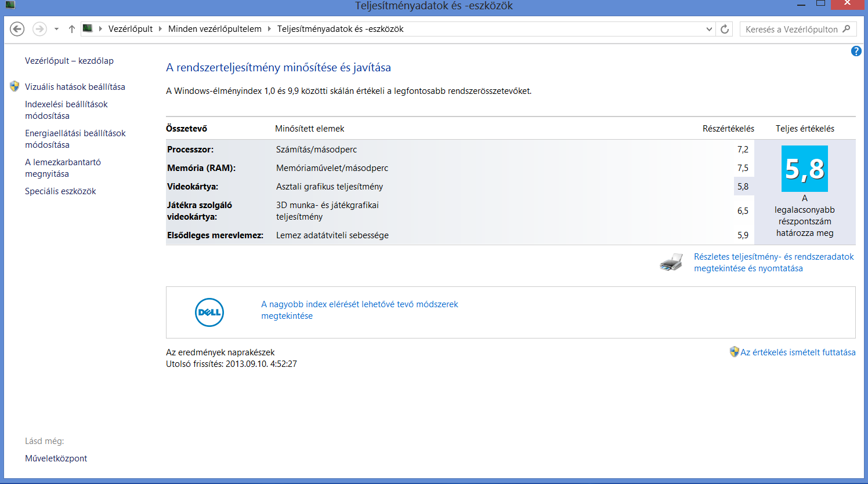Click the refresh address bar icon
Viewport: 868px width, 484px height.
[725, 29]
